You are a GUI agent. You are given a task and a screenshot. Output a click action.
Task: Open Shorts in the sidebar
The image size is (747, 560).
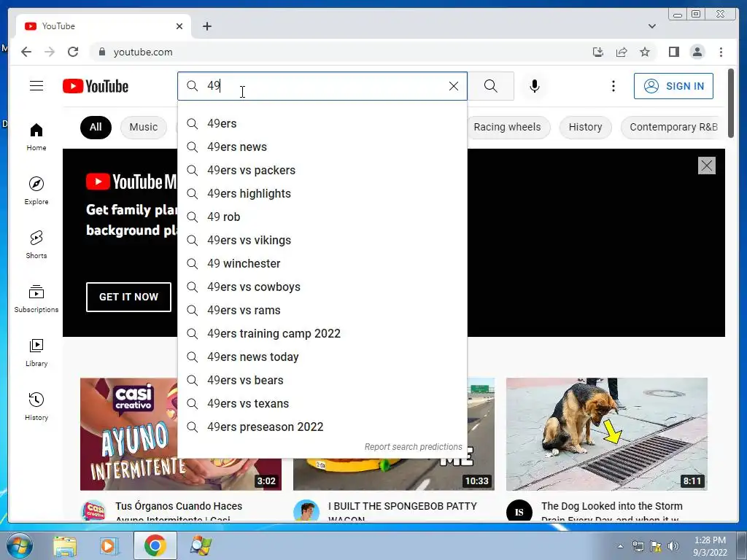[x=36, y=244]
